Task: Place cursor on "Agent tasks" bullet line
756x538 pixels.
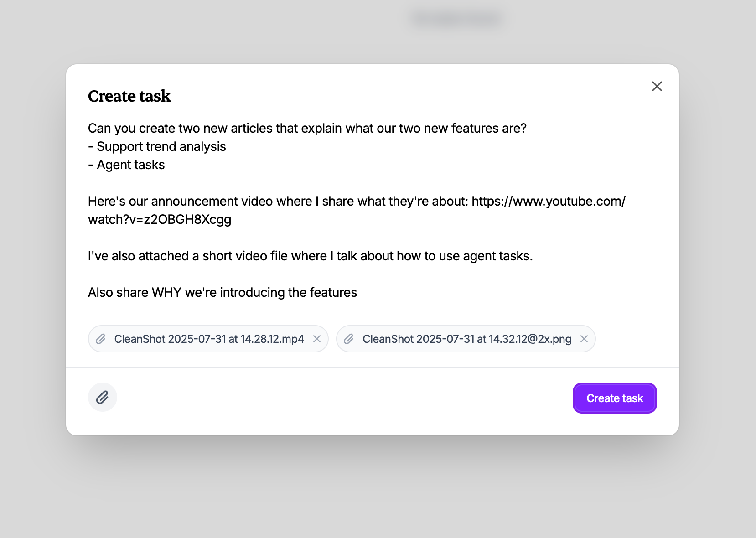Action: [x=130, y=165]
